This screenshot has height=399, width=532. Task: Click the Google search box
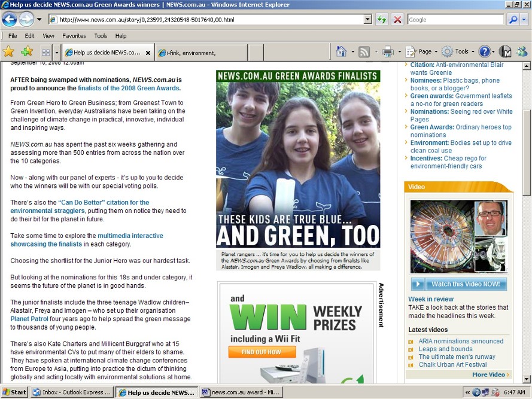click(x=455, y=20)
